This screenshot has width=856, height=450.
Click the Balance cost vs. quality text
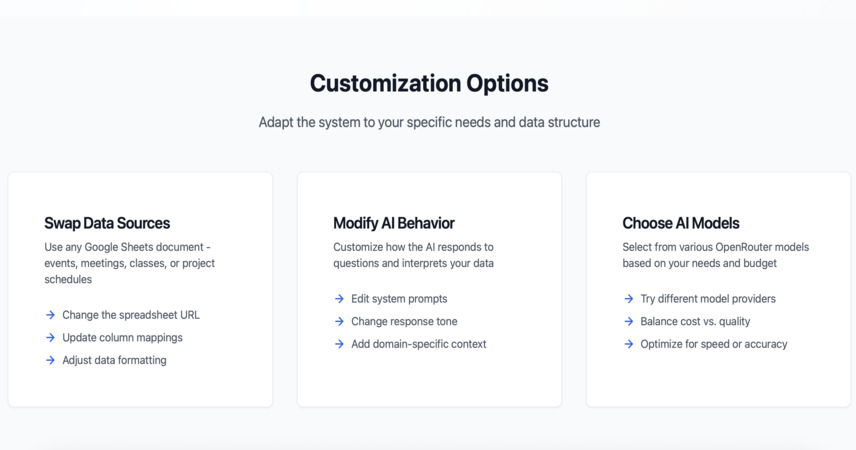pos(695,322)
